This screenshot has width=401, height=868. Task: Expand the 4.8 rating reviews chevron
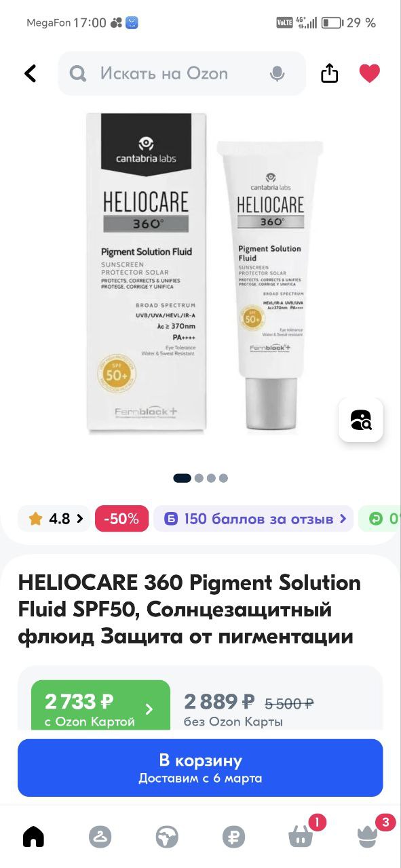pyautogui.click(x=80, y=519)
